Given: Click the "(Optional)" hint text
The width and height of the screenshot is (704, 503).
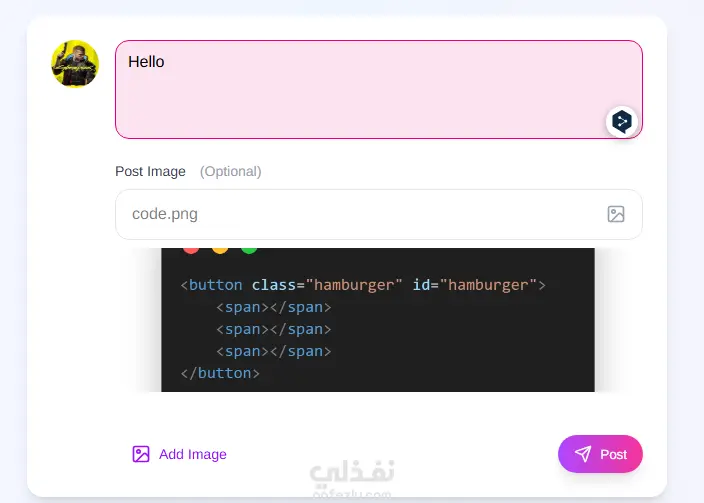Looking at the screenshot, I should pyautogui.click(x=230, y=171).
